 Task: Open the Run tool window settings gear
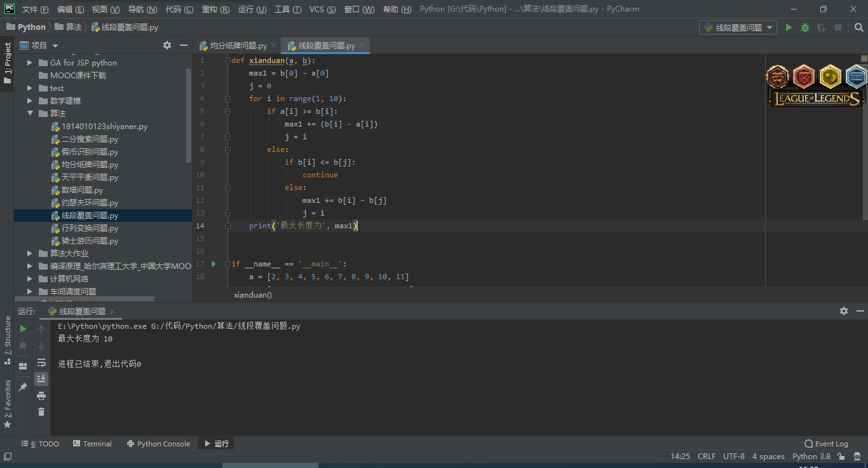tap(843, 311)
